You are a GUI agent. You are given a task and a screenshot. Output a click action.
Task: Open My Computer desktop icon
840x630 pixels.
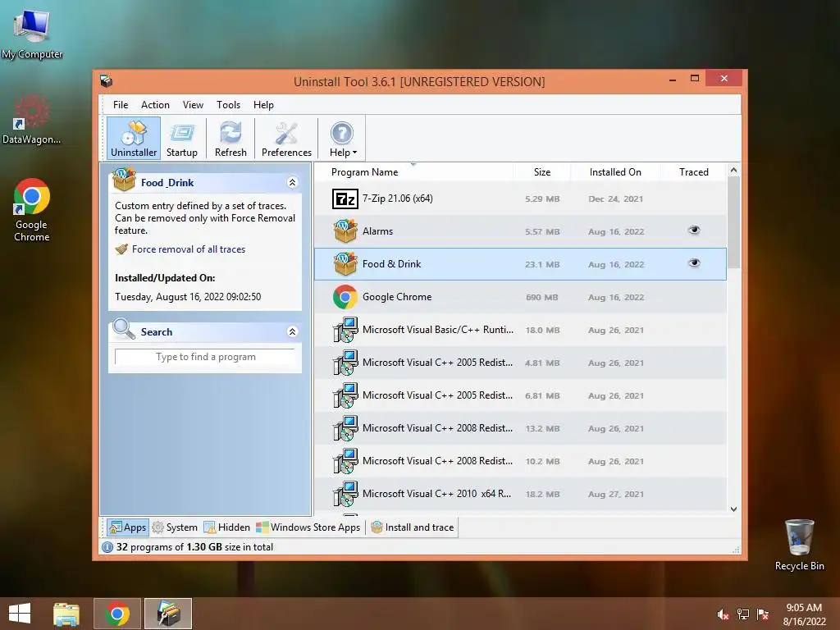[32, 34]
